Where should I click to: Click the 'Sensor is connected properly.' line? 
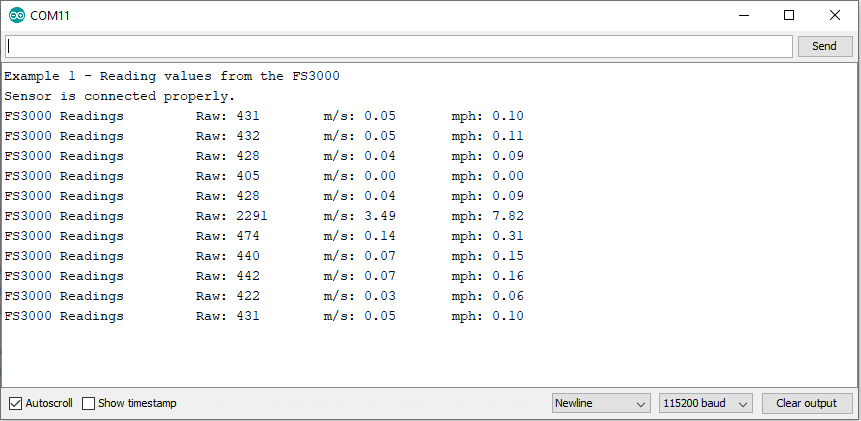click(x=120, y=96)
